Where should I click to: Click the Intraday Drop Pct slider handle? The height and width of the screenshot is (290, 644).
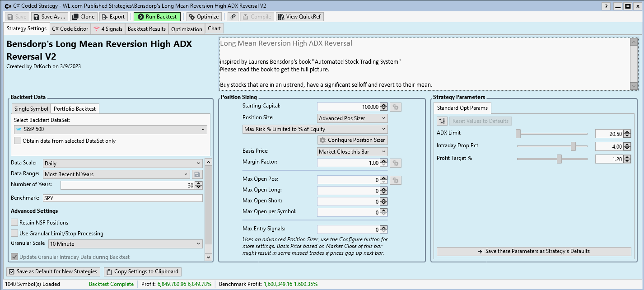(573, 146)
